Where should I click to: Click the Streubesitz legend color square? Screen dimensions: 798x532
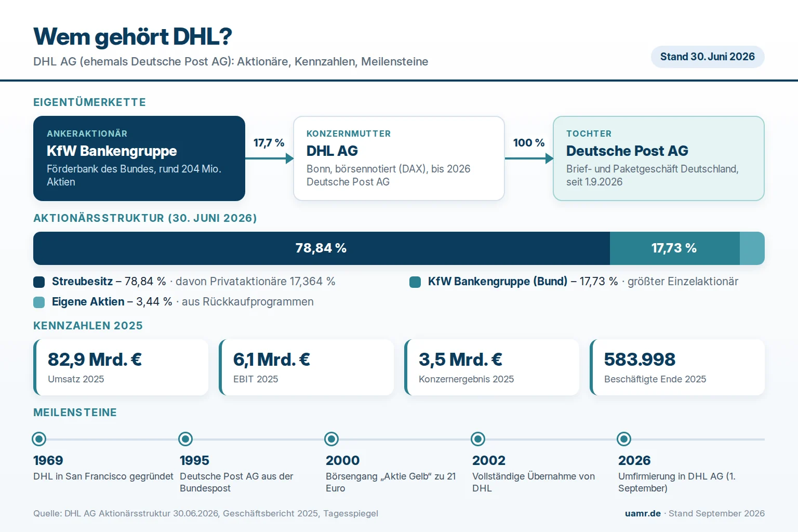tap(39, 282)
